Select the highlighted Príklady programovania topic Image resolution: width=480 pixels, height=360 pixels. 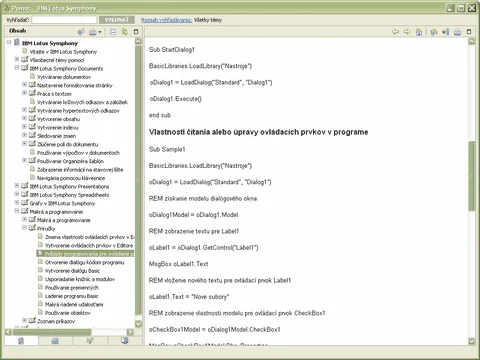(x=85, y=254)
